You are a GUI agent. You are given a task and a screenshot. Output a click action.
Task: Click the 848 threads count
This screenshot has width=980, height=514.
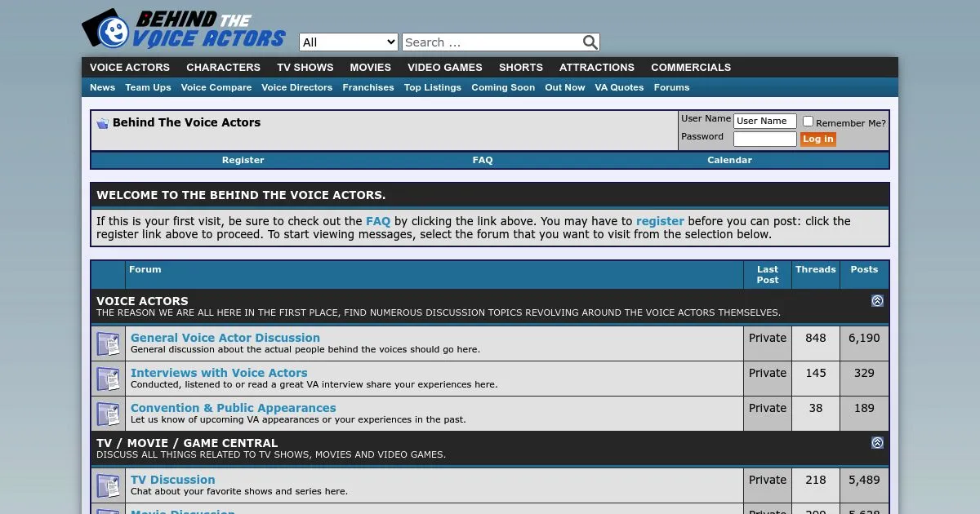pyautogui.click(x=816, y=338)
